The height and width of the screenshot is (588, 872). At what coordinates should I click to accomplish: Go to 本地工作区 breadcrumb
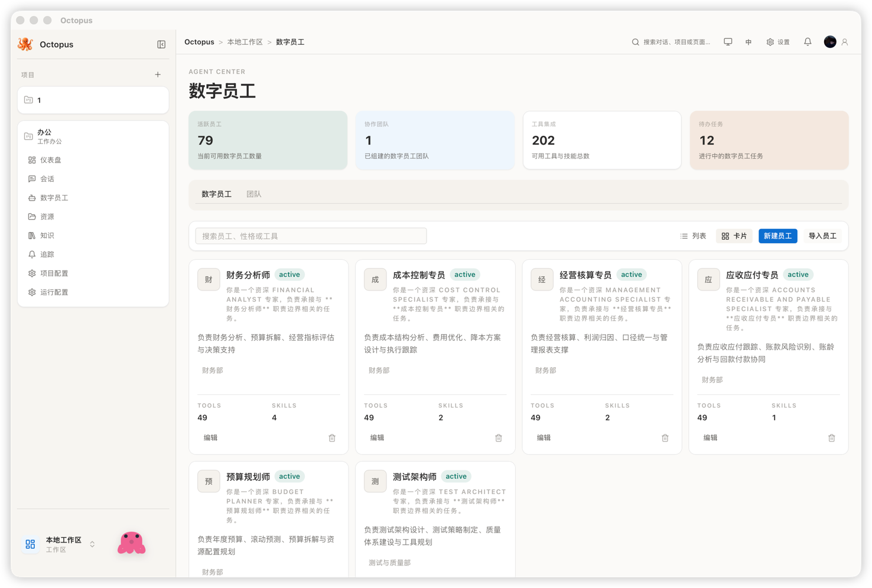(x=245, y=42)
